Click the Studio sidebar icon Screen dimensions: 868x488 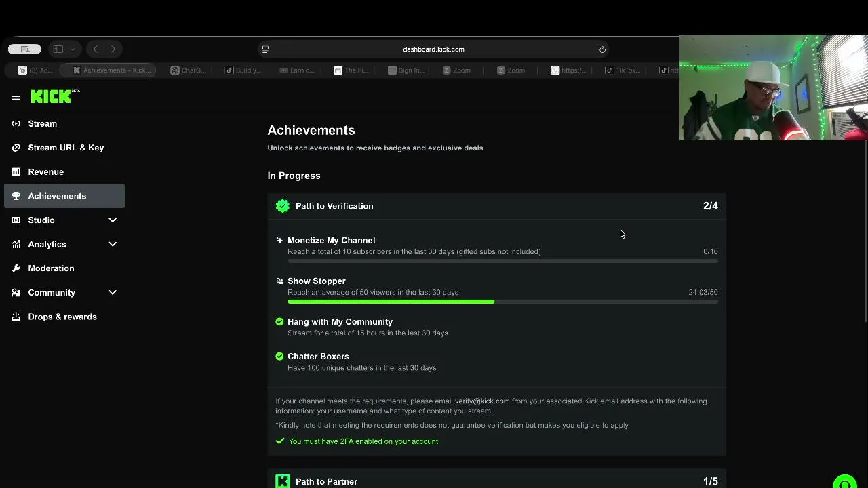(16, 220)
